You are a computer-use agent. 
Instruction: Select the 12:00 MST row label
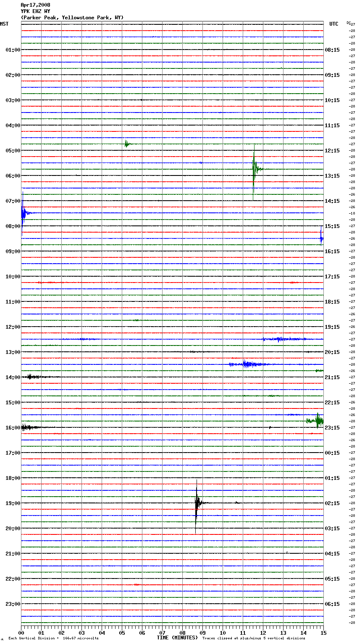point(13,327)
